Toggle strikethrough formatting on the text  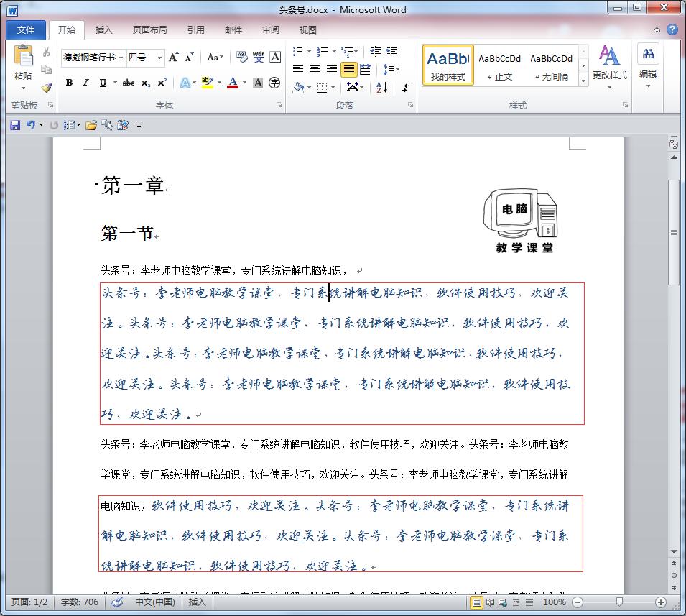pyautogui.click(x=129, y=81)
